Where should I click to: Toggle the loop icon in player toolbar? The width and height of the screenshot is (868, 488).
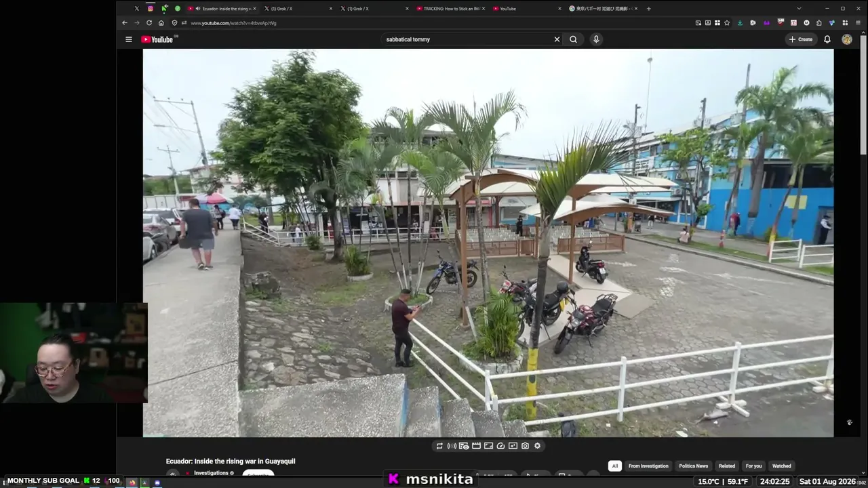439,446
